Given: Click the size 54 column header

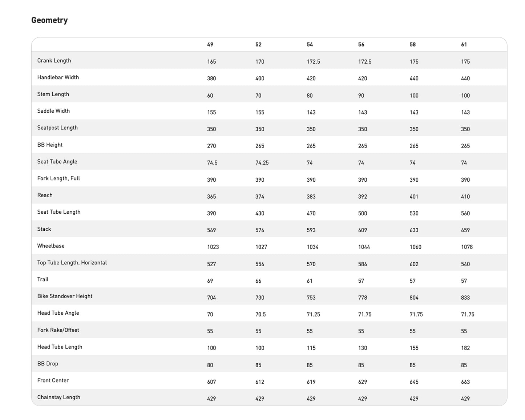Looking at the screenshot, I should click(x=310, y=45).
